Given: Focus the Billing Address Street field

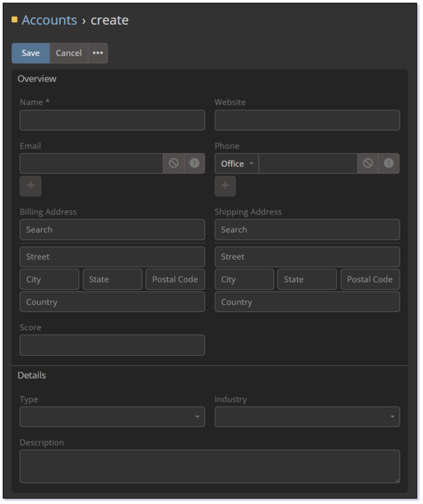Looking at the screenshot, I should pyautogui.click(x=112, y=257).
